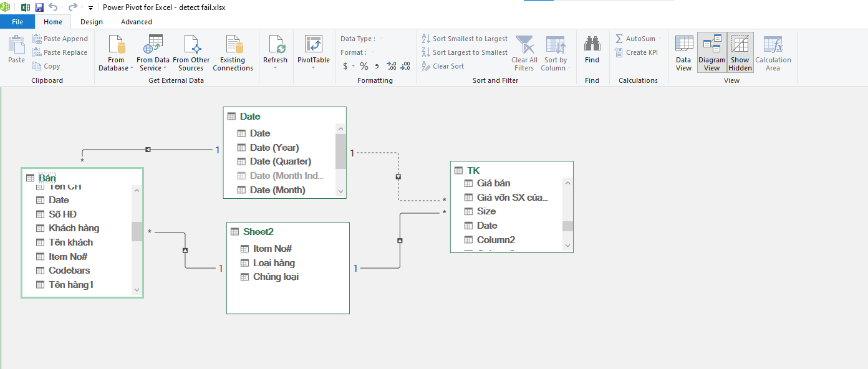Open the Design tab
This screenshot has height=369, width=868.
tap(92, 22)
